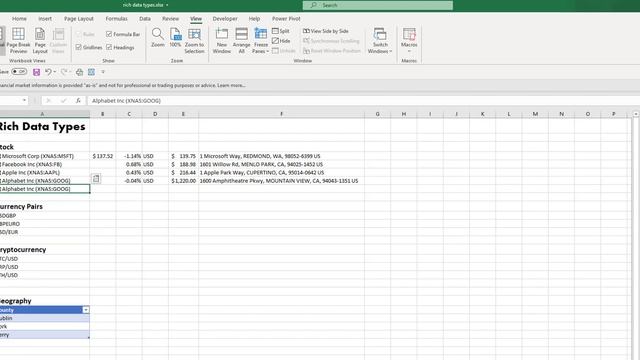This screenshot has height=360, width=640.
Task: Open the Help tab
Action: [x=254, y=19]
